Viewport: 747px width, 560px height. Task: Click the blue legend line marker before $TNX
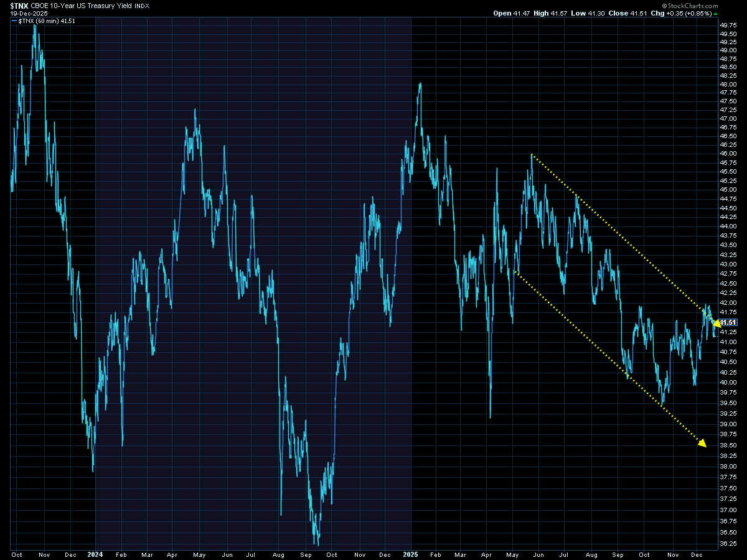tap(14, 21)
